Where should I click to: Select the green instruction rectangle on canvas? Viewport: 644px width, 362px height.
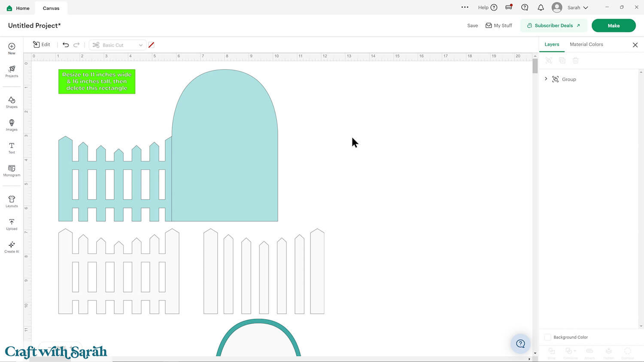[97, 81]
